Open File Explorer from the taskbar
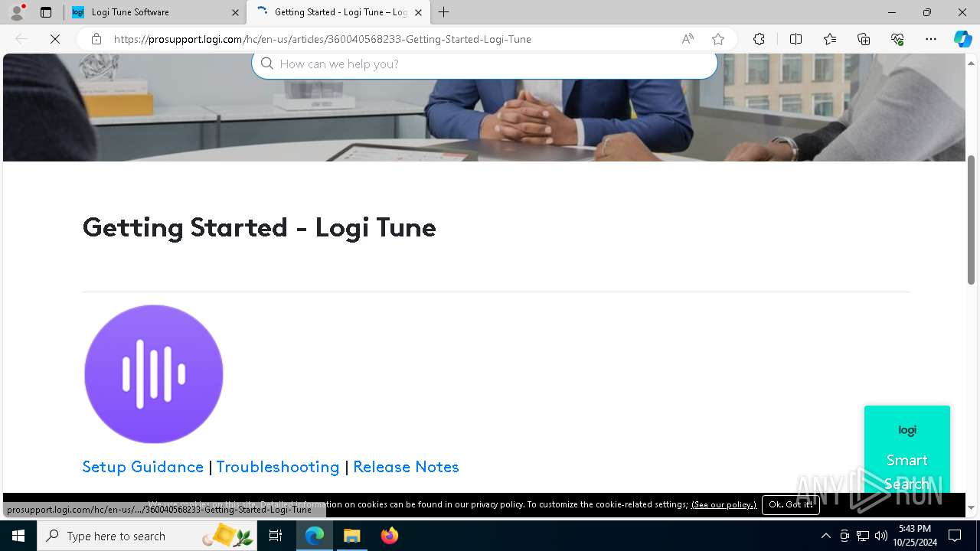The image size is (980, 551). [351, 536]
